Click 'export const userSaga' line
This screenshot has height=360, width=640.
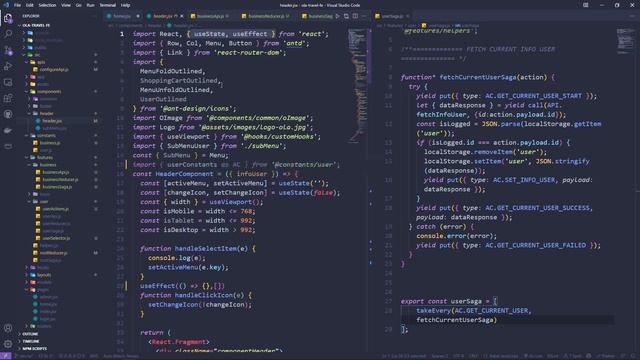(x=449, y=301)
